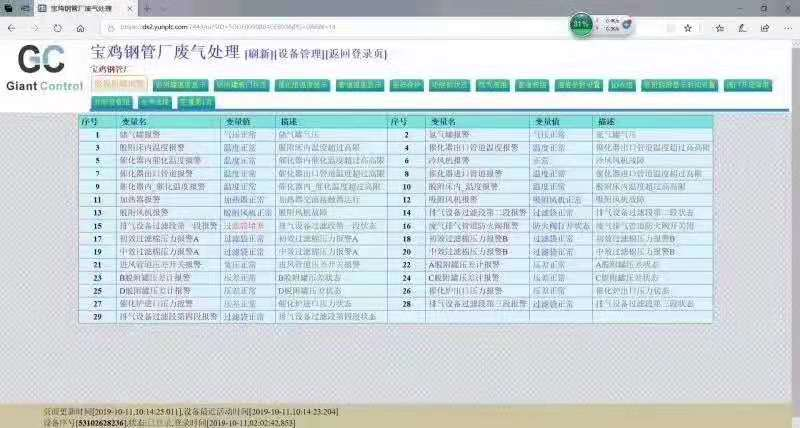Click the 刷新 link in the page header
800x428 pixels.
tap(259, 54)
